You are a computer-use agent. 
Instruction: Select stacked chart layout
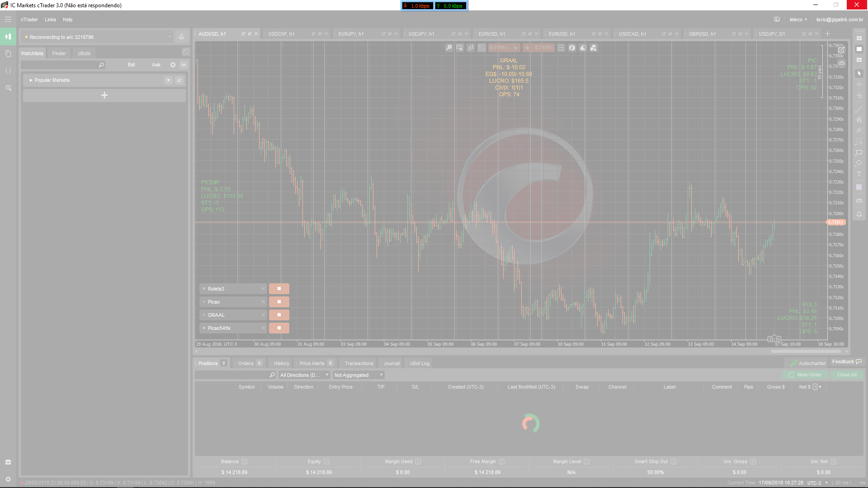click(859, 60)
